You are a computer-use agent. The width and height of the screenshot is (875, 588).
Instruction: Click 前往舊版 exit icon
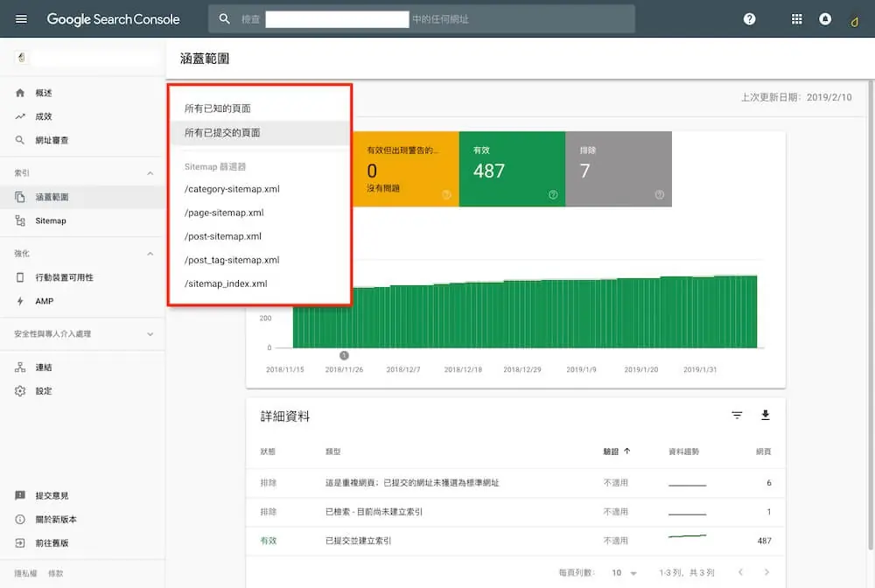tap(20, 542)
